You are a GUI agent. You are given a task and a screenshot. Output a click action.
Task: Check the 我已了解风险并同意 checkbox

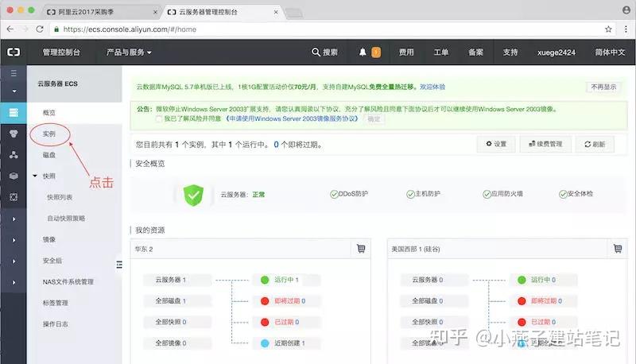pos(158,118)
